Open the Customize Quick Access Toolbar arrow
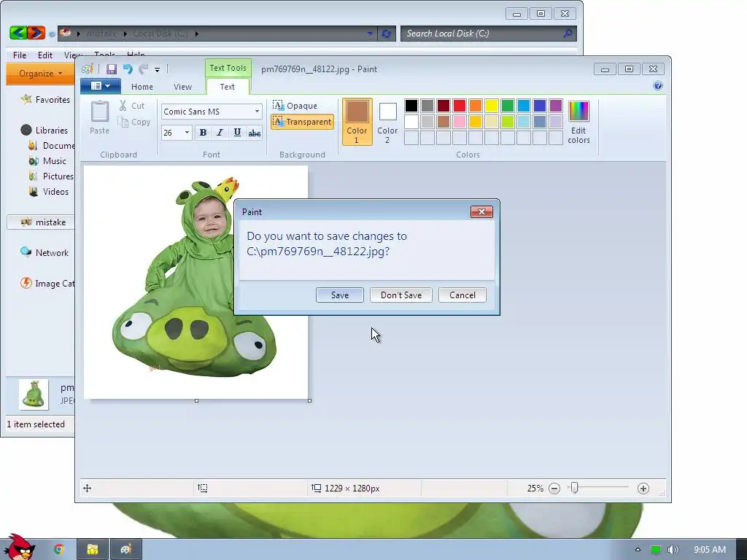The image size is (747, 560). coord(158,70)
